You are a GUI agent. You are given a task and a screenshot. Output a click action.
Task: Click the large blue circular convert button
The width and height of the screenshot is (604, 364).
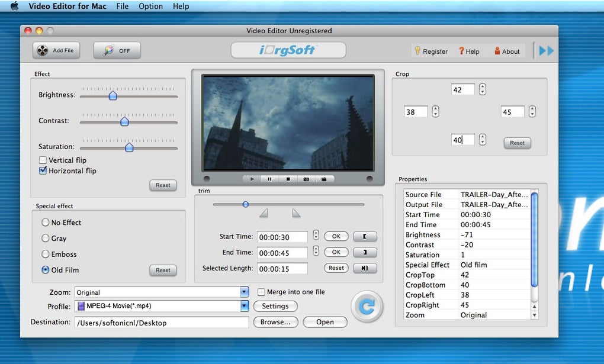(367, 306)
